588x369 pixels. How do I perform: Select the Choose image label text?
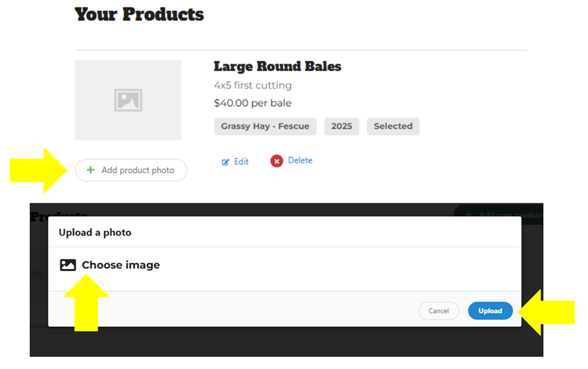coord(120,265)
